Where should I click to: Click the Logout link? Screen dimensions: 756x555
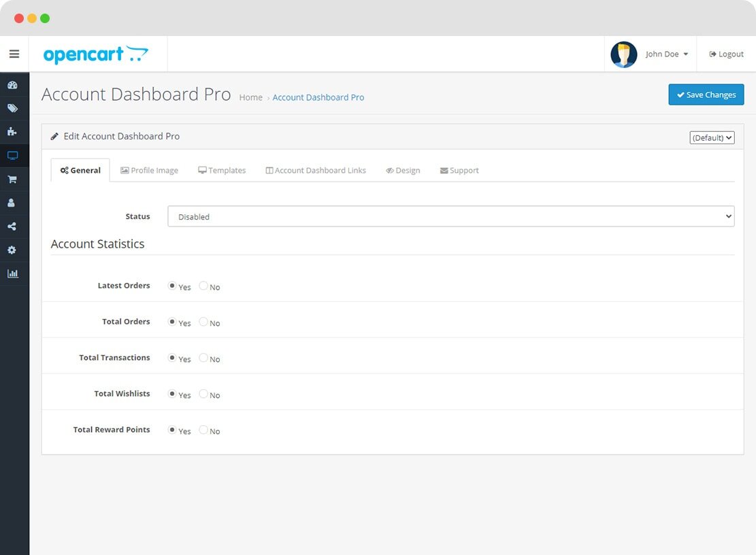click(x=726, y=54)
